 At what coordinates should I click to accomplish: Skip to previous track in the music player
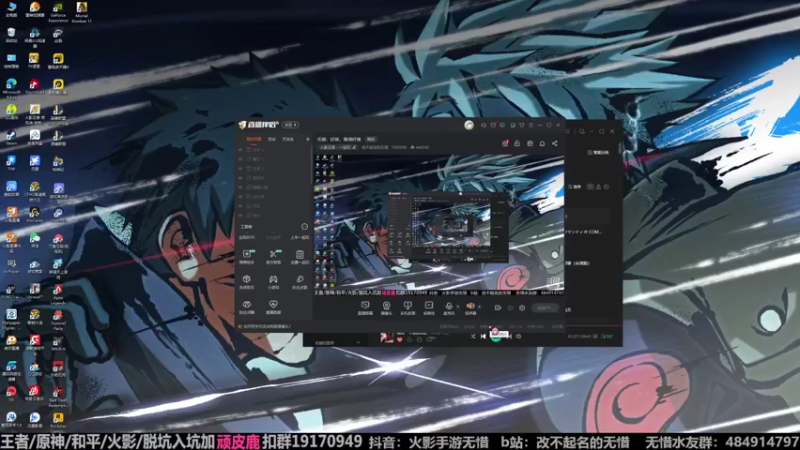(x=483, y=336)
